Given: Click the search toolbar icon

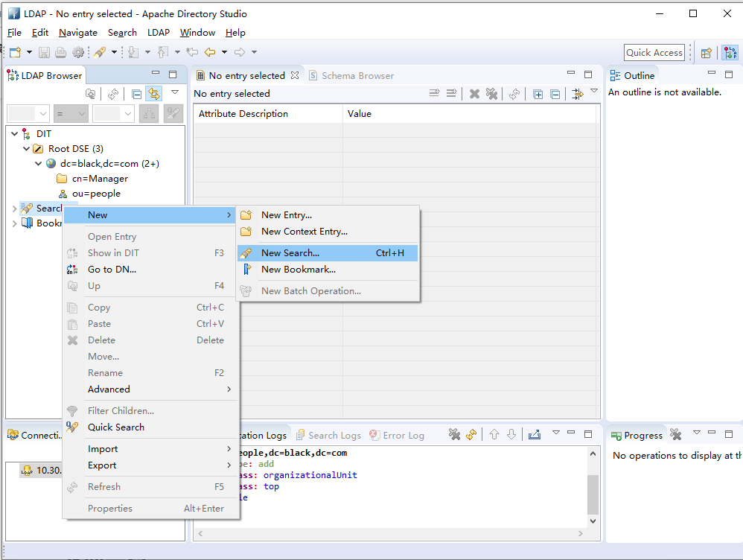Looking at the screenshot, I should (x=100, y=52).
